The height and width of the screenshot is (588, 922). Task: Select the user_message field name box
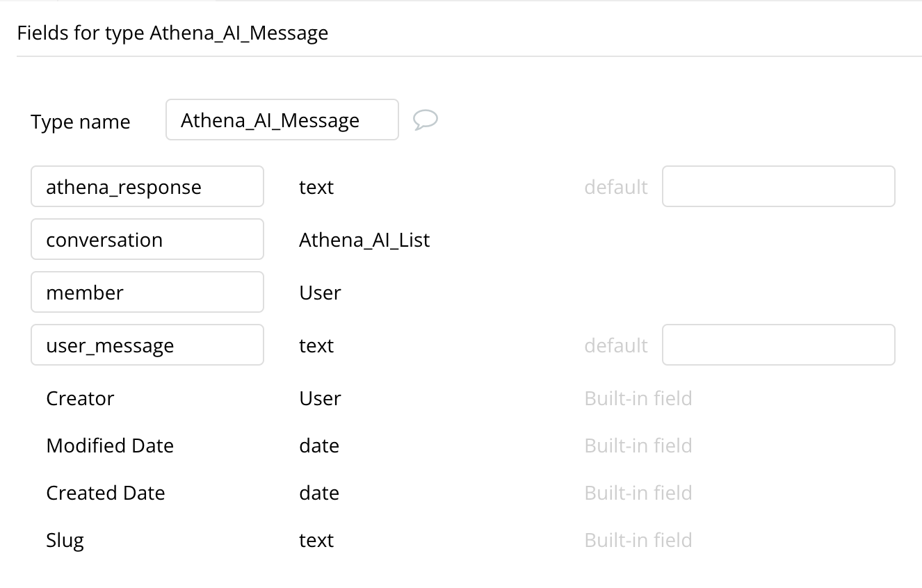pos(147,345)
